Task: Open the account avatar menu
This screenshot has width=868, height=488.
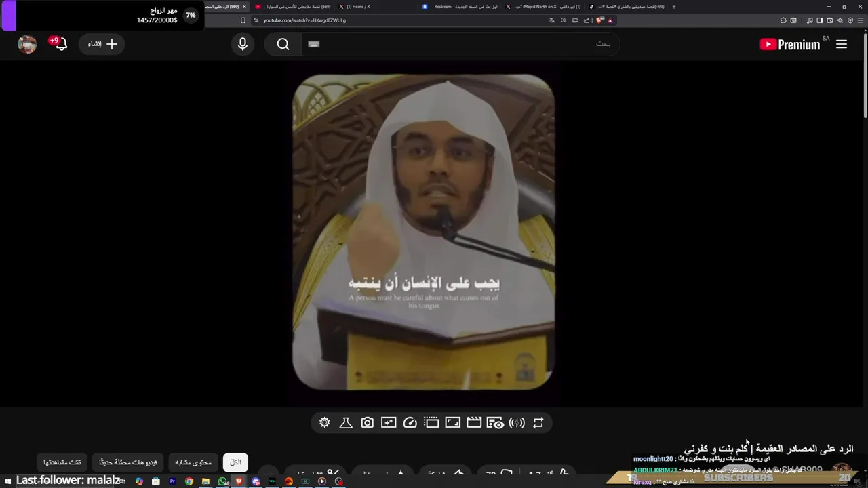Action: [27, 44]
